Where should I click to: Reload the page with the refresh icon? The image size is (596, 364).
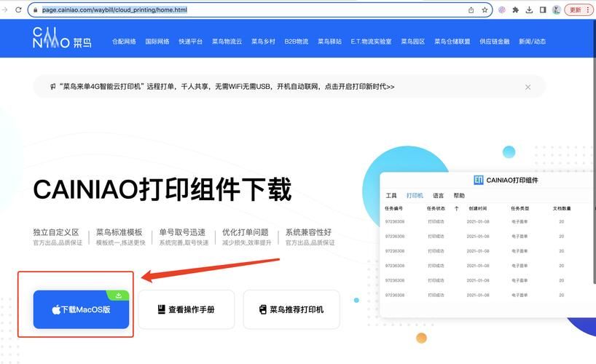pyautogui.click(x=18, y=10)
